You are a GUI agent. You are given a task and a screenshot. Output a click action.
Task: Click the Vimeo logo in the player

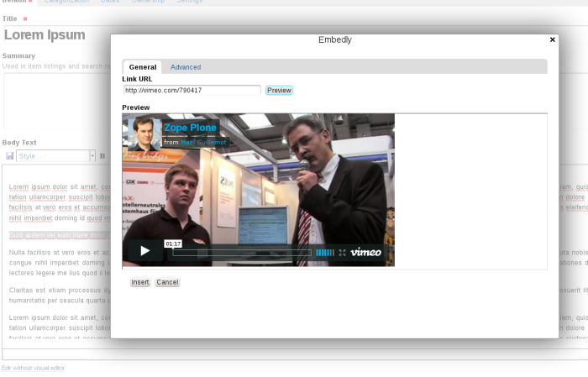coord(365,252)
